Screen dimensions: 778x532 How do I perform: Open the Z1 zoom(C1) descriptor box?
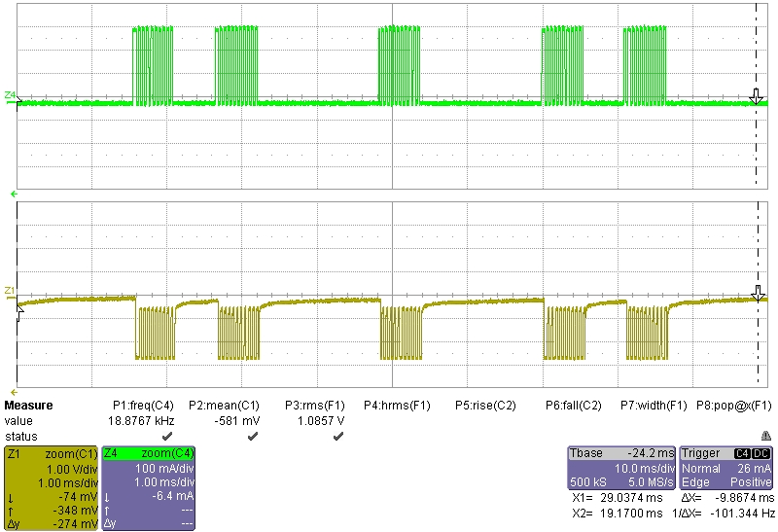[51, 488]
